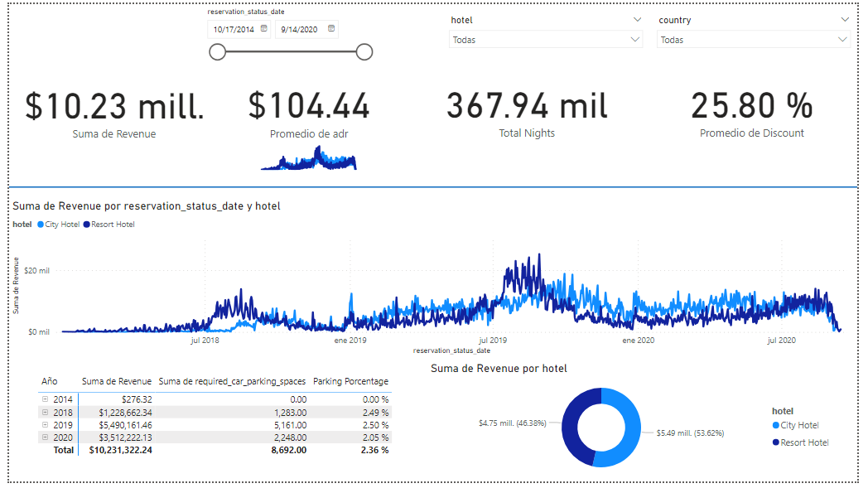The height and width of the screenshot is (493, 868).
Task: Click the left handle of the date slider
Action: [218, 53]
